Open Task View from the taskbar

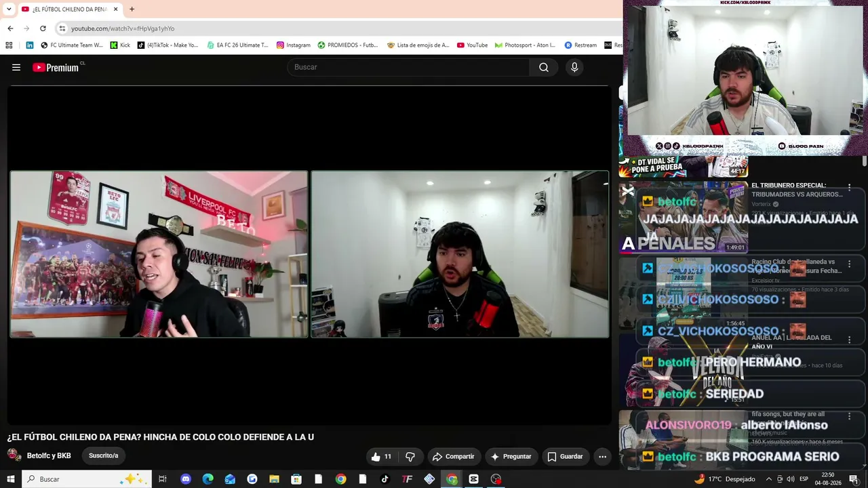163,479
